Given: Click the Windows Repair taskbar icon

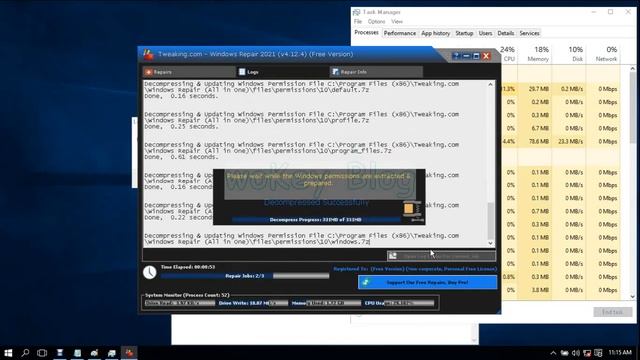Looking at the screenshot, I should (x=129, y=353).
